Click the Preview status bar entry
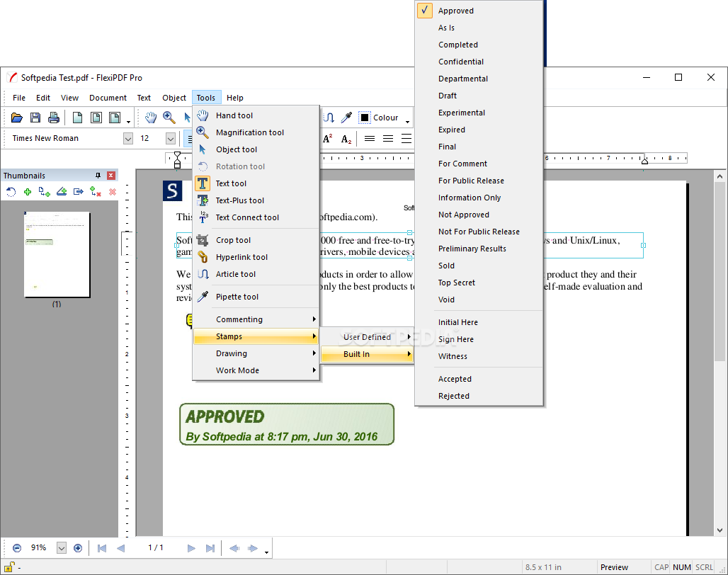Screen dimensions: 728x575 click(x=614, y=567)
